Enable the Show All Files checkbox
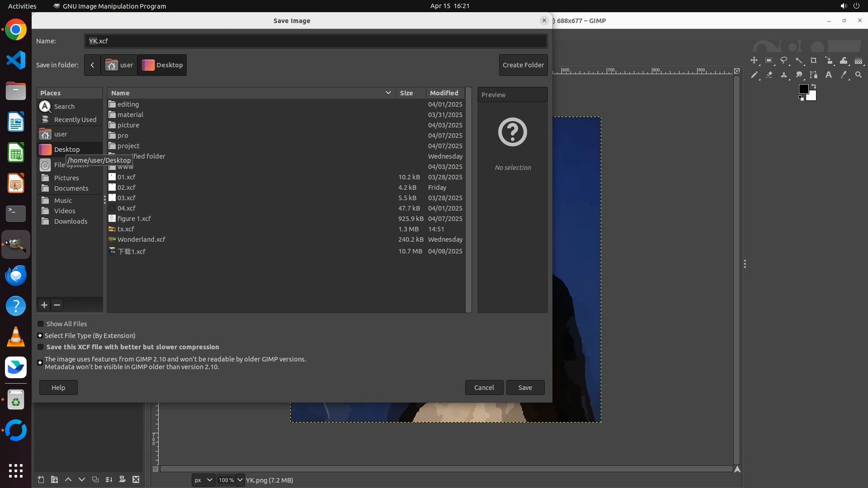Viewport: 868px width, 488px height. 40,324
